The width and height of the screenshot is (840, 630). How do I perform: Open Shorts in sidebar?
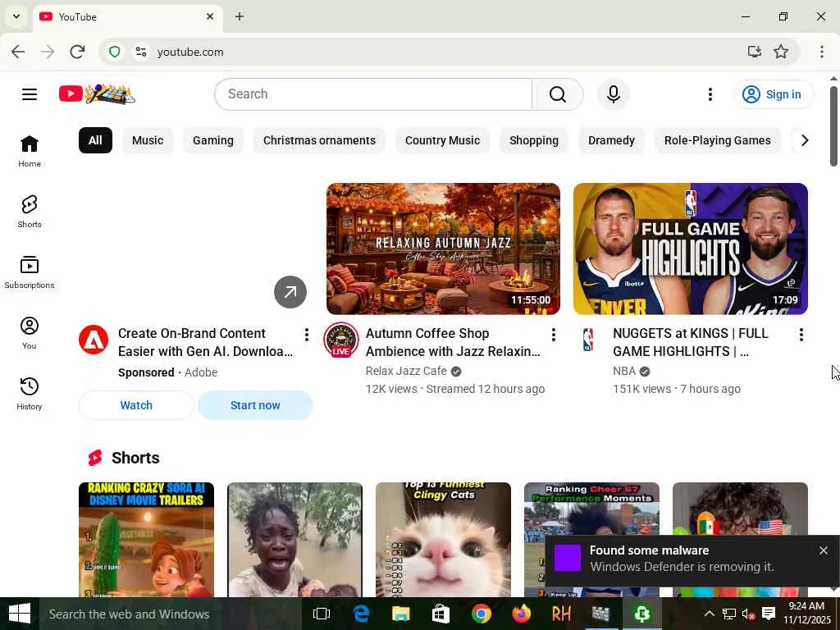pyautogui.click(x=30, y=212)
